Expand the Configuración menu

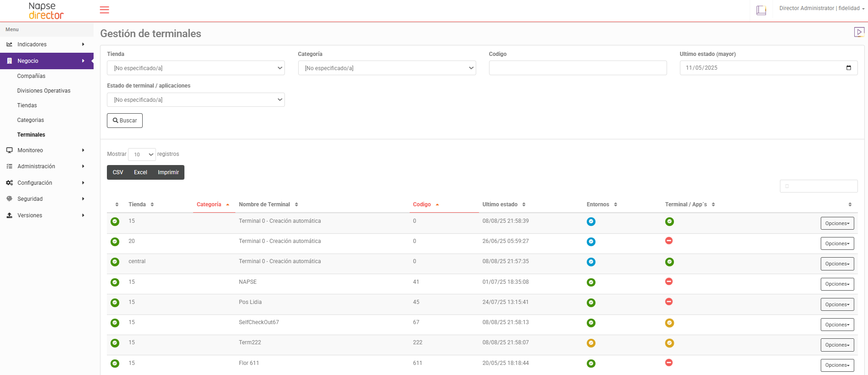pyautogui.click(x=47, y=183)
